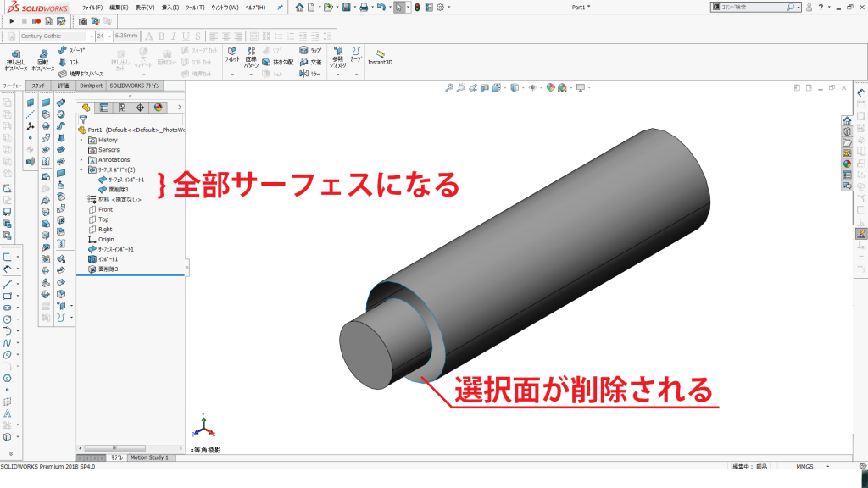
Task: Open the 編集(E) menu
Action: pos(119,8)
